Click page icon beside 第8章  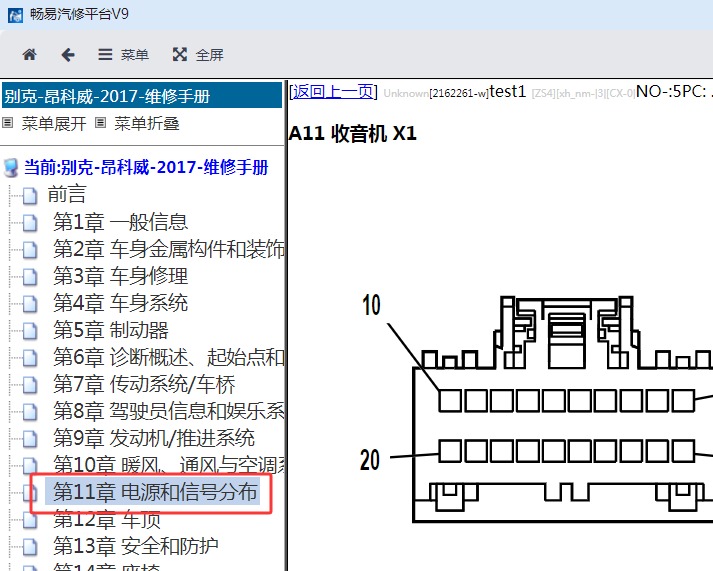coord(30,412)
